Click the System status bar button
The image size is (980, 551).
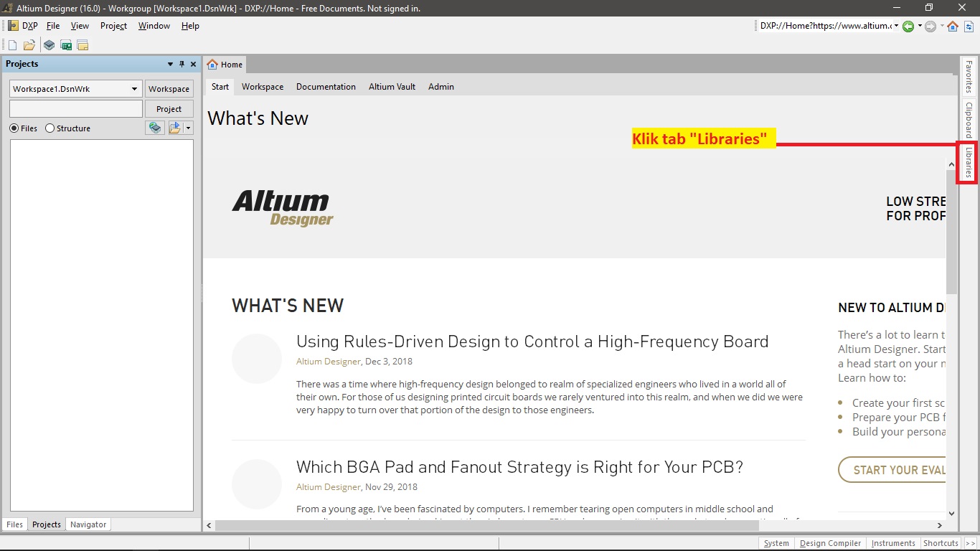coord(776,543)
